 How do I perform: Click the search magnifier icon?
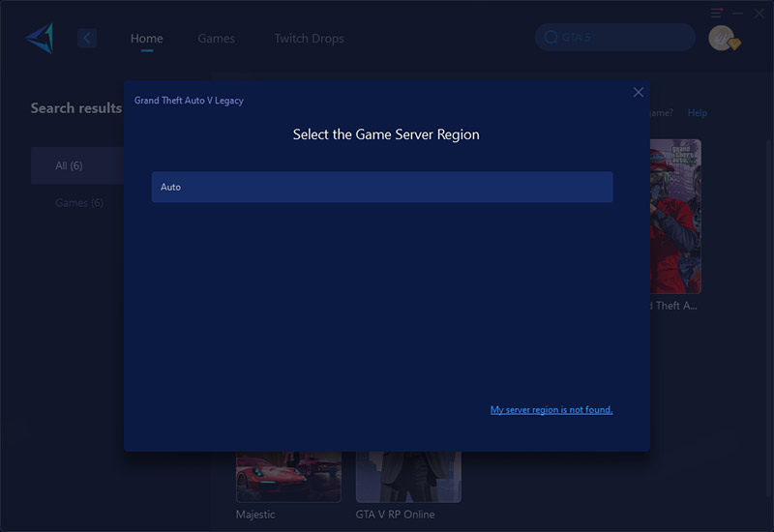pos(551,37)
